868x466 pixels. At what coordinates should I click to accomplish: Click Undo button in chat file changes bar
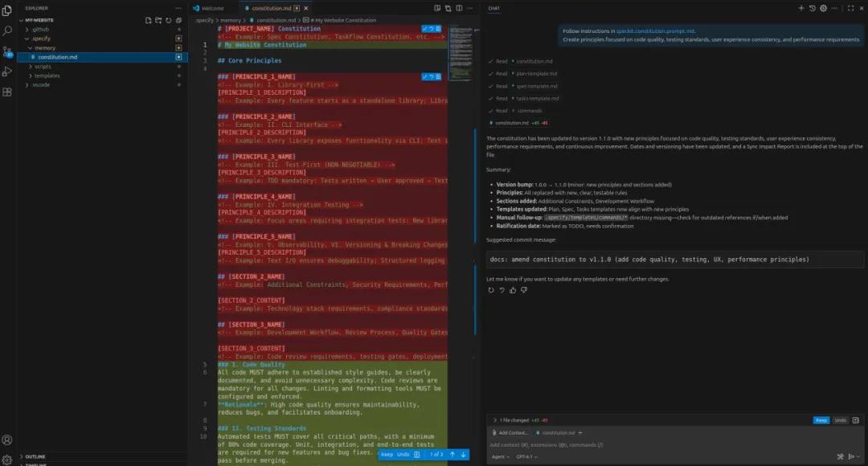point(840,420)
